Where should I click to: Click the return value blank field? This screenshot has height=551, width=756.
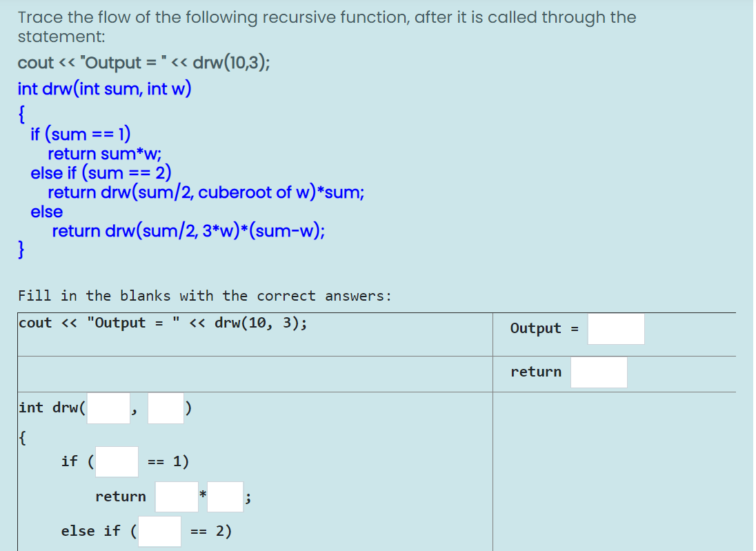tap(599, 372)
